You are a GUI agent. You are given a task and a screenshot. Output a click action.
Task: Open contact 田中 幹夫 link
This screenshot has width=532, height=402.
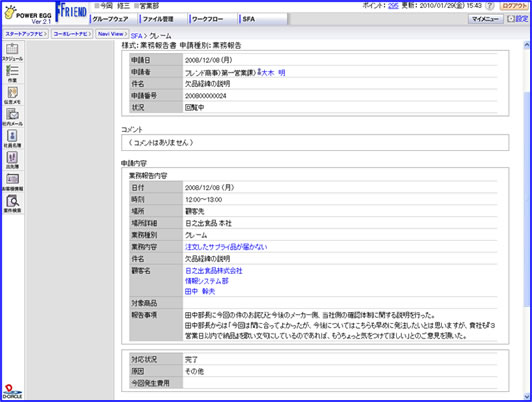200,291
